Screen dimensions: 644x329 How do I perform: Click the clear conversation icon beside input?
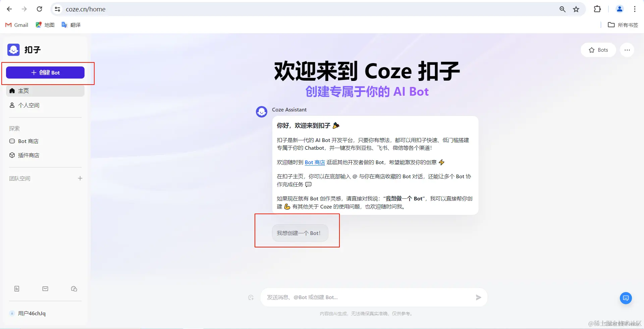251,297
